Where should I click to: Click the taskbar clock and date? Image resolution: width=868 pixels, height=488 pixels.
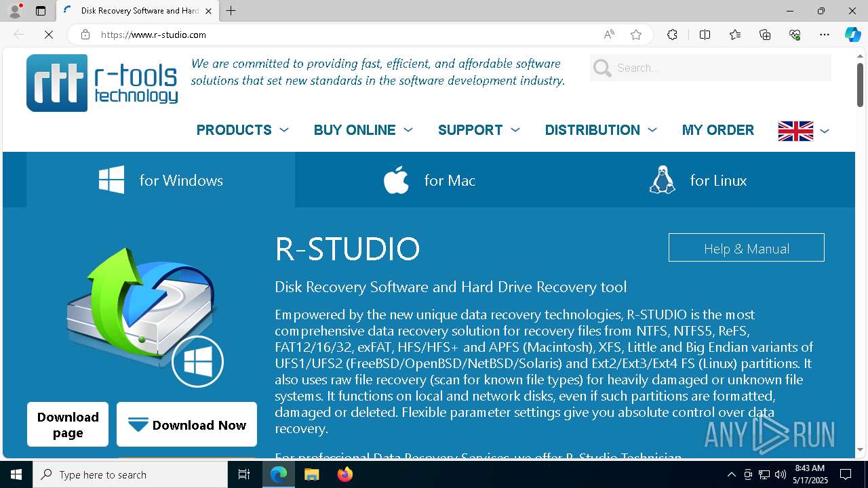tap(811, 474)
